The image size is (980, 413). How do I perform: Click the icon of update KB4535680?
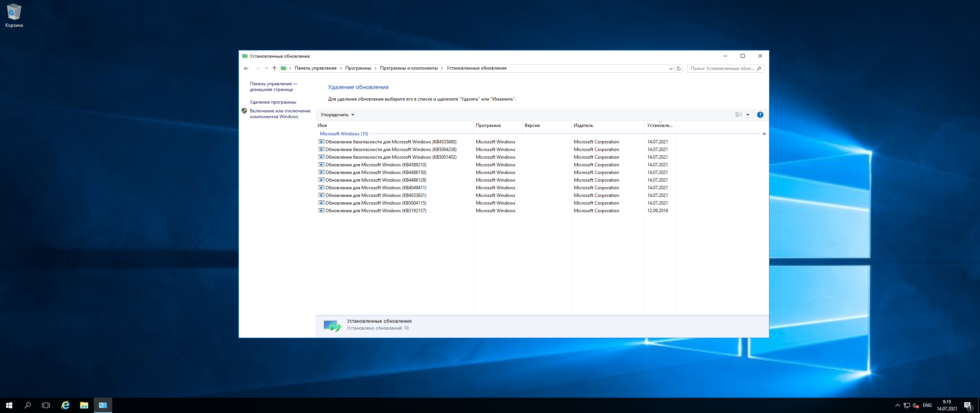(x=322, y=142)
